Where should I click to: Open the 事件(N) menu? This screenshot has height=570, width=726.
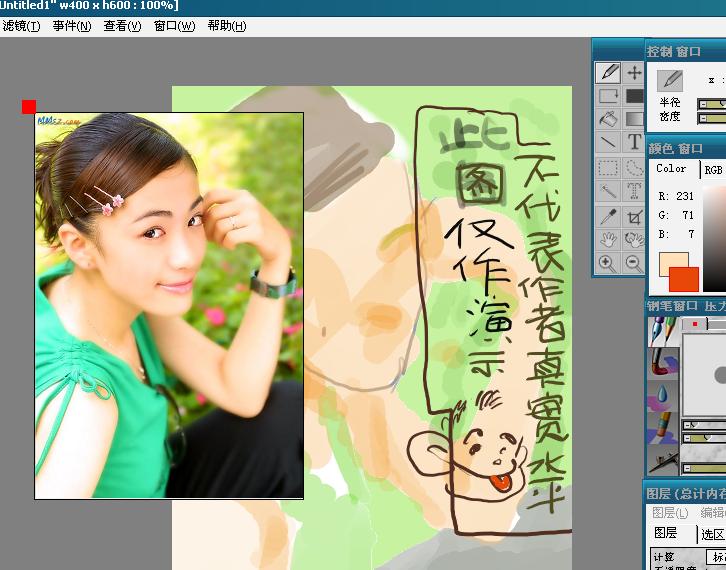72,25
